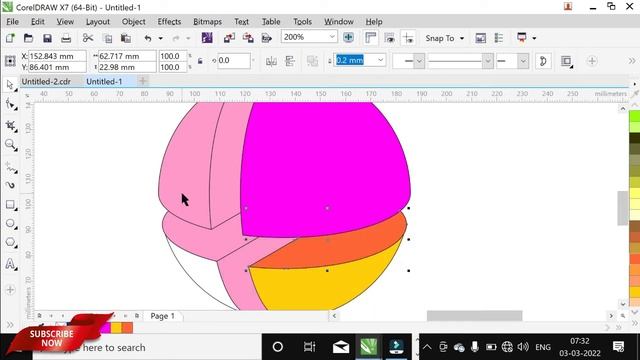Click the Publish to PDF icon
640x360 pixels.
click(267, 38)
